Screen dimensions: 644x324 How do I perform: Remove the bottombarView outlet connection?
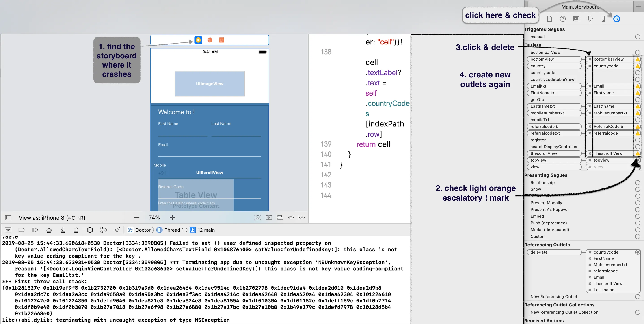590,59
